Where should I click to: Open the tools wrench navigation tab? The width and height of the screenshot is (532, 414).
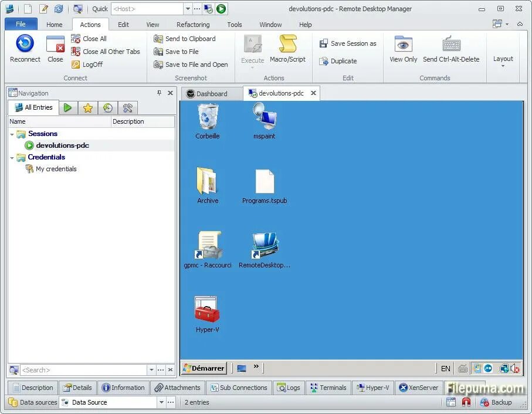pyautogui.click(x=127, y=108)
